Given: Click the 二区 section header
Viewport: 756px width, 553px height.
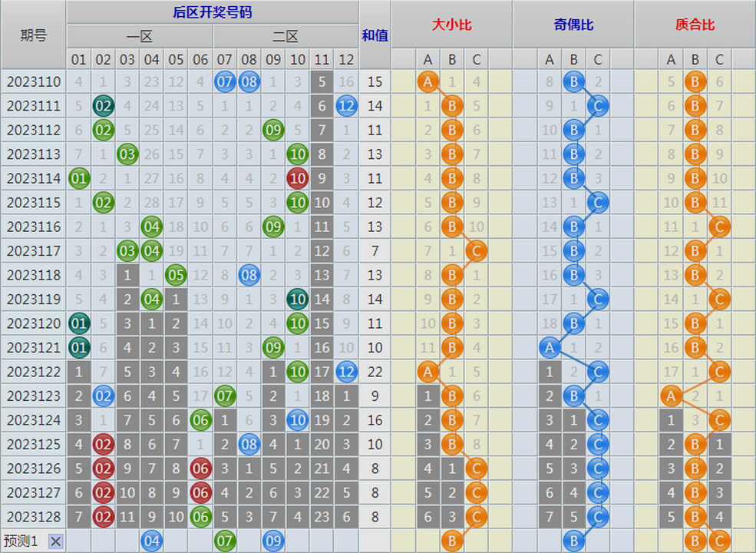Looking at the screenshot, I should coord(286,36).
